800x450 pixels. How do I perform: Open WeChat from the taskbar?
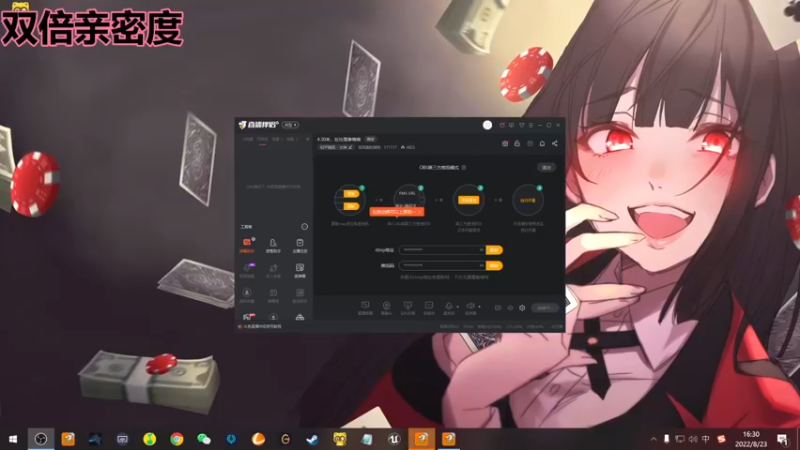pyautogui.click(x=204, y=439)
